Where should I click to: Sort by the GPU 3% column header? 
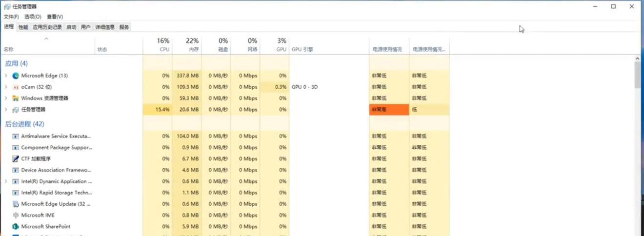coord(275,45)
